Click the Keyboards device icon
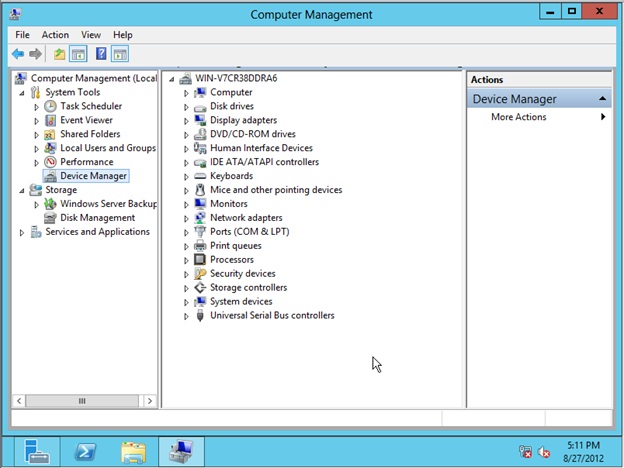The image size is (624, 468). 200,176
